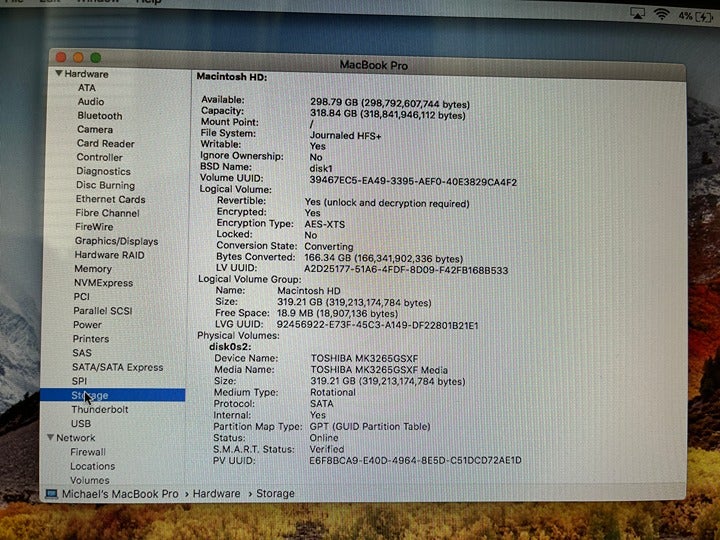Select SPI in the sidebar
Viewport: 720px width, 540px height.
[x=79, y=381]
